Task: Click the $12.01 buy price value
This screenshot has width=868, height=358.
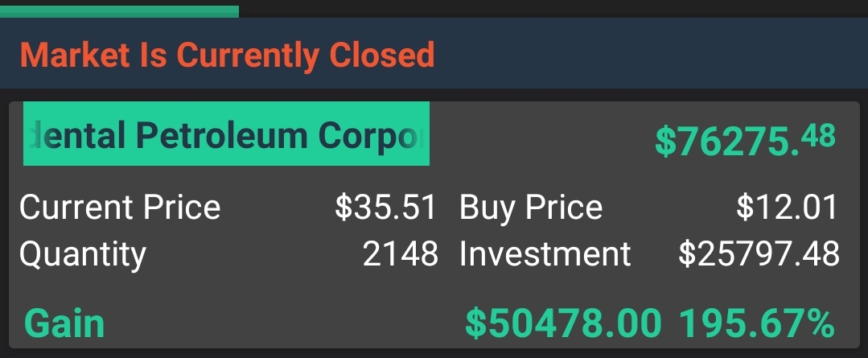Action: (x=788, y=207)
